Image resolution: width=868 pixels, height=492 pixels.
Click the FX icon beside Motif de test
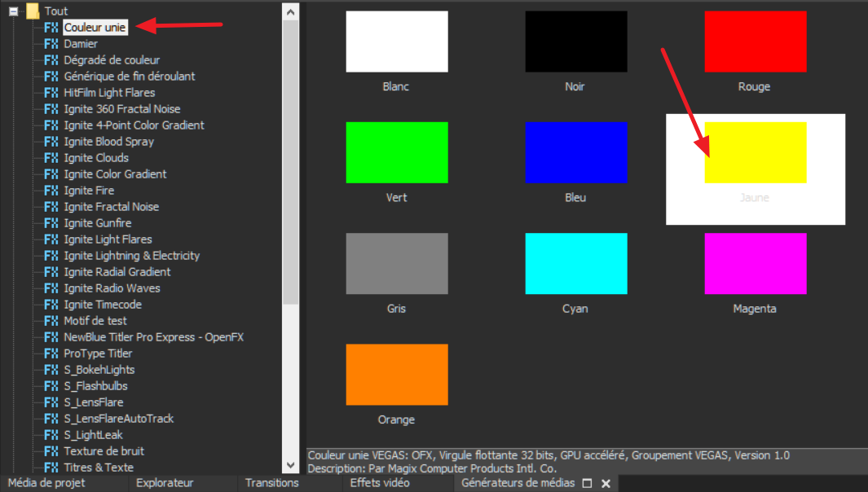(x=51, y=321)
